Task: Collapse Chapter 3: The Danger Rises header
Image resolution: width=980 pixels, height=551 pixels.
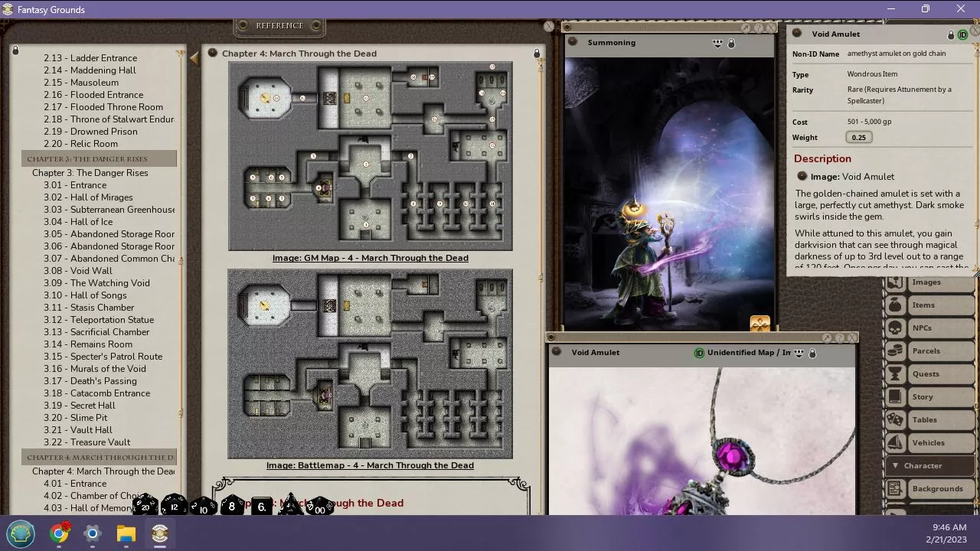Action: [100, 158]
